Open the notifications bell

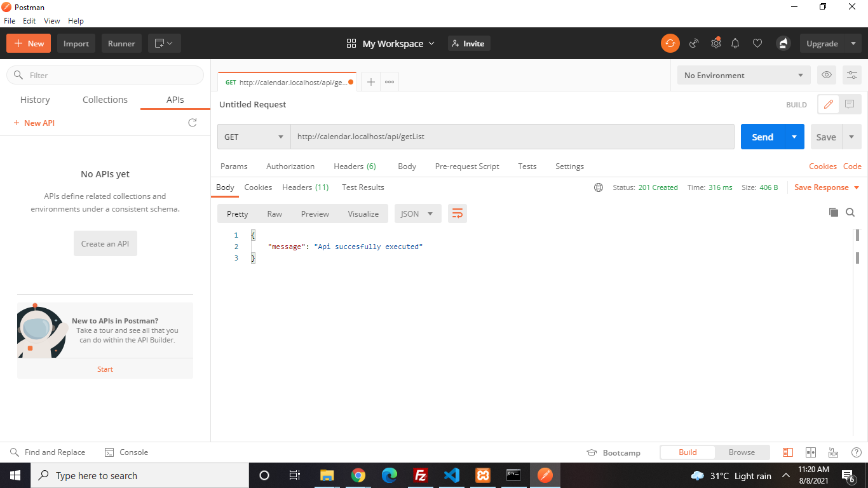735,43
